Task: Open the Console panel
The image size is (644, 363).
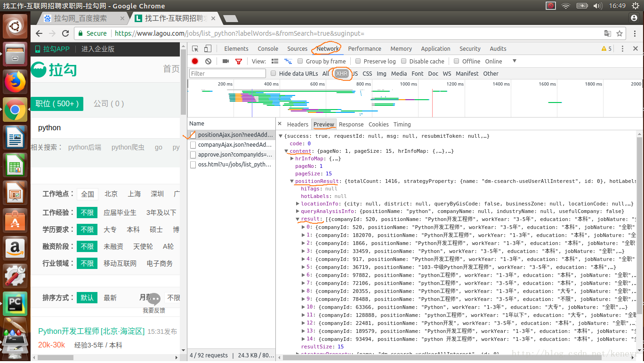Action: click(268, 49)
